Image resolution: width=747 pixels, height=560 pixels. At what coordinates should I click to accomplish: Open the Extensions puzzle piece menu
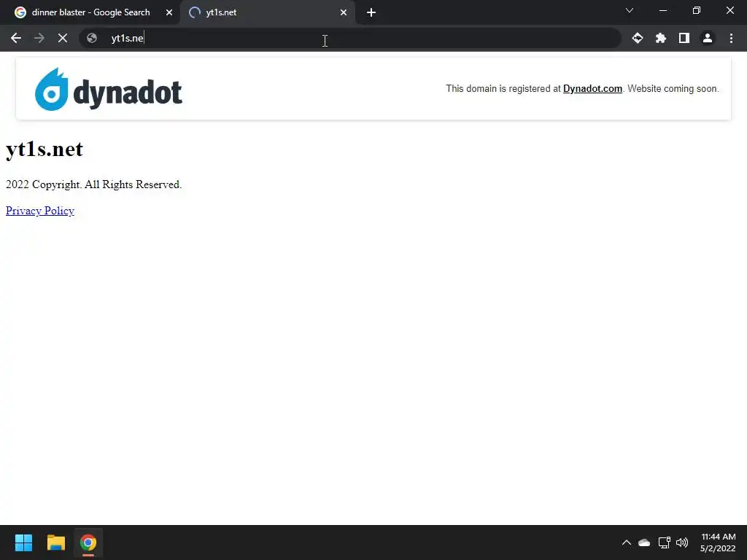click(x=661, y=38)
